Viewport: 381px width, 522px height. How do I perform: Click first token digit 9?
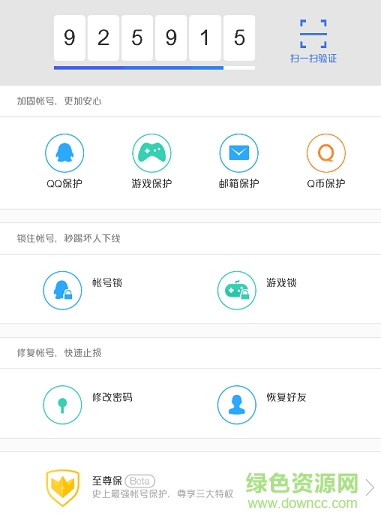coord(69,38)
